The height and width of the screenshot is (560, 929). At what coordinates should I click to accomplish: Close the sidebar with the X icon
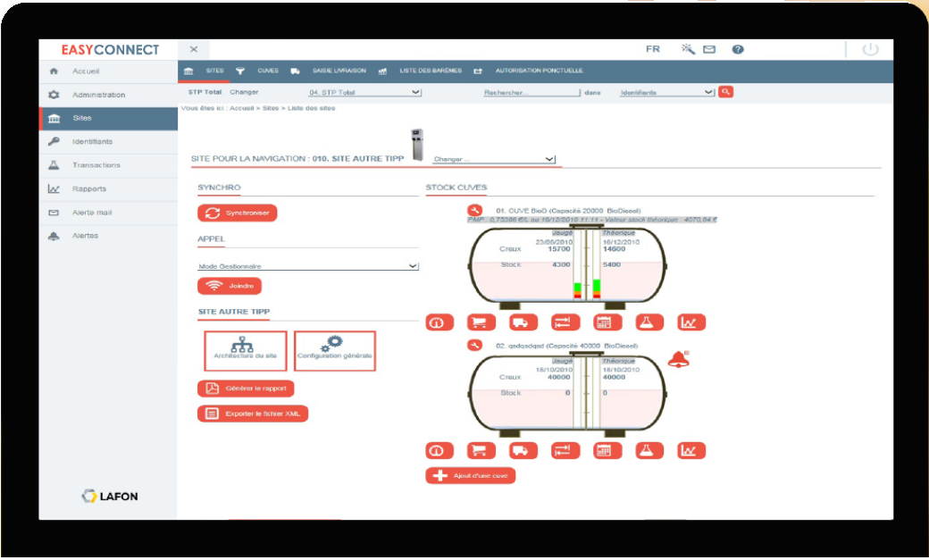pos(194,50)
